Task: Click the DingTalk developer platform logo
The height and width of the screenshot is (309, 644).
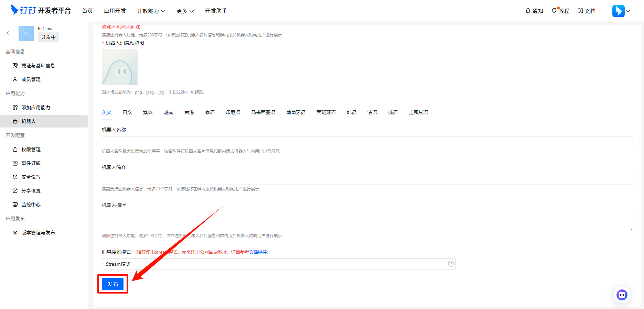Action: click(41, 10)
